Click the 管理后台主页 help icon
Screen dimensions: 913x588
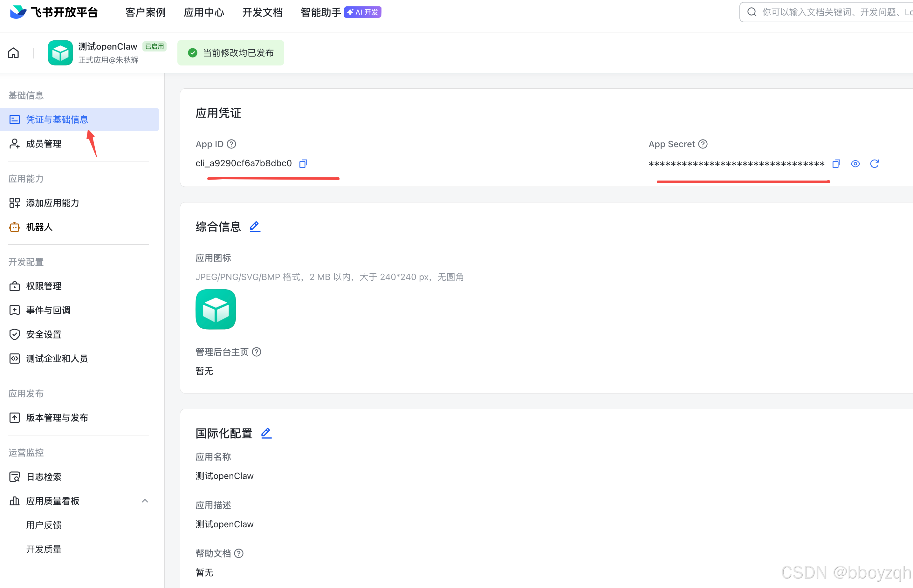pos(257,352)
